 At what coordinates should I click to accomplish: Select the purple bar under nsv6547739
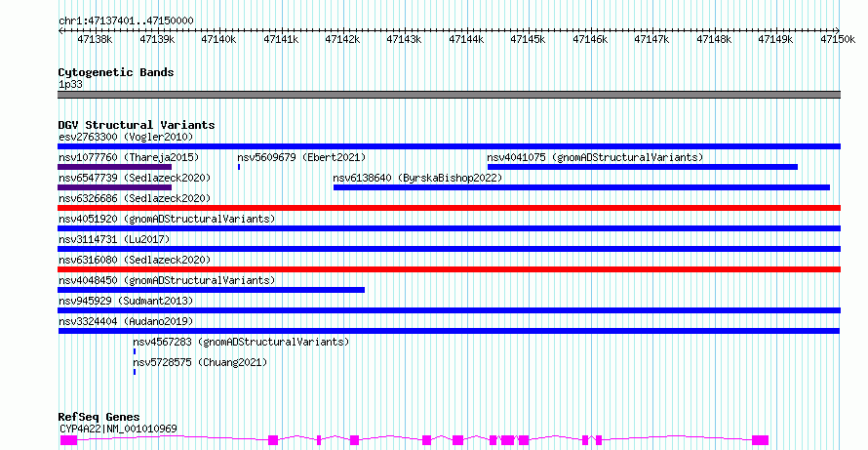pyautogui.click(x=114, y=187)
